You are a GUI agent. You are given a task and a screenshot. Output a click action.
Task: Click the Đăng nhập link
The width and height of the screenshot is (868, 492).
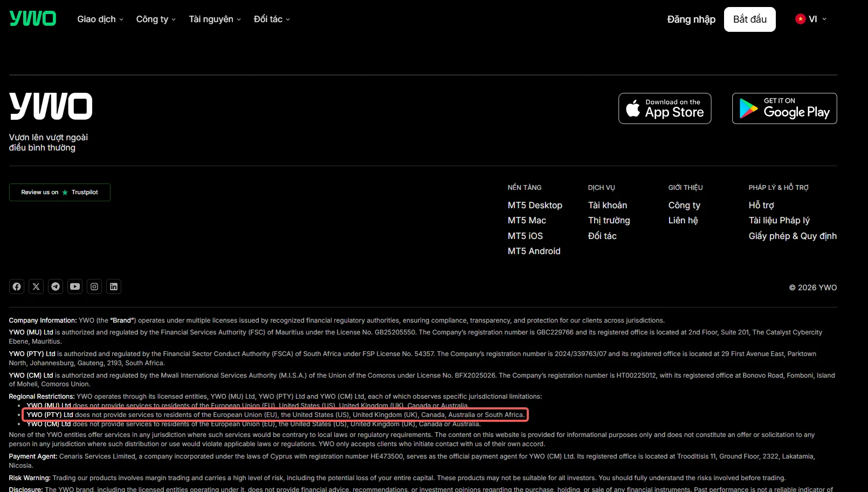[x=691, y=19]
